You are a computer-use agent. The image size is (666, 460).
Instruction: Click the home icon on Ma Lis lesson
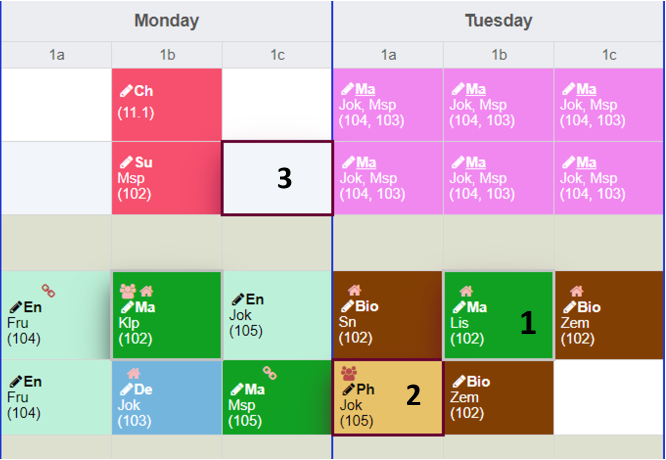(x=465, y=291)
